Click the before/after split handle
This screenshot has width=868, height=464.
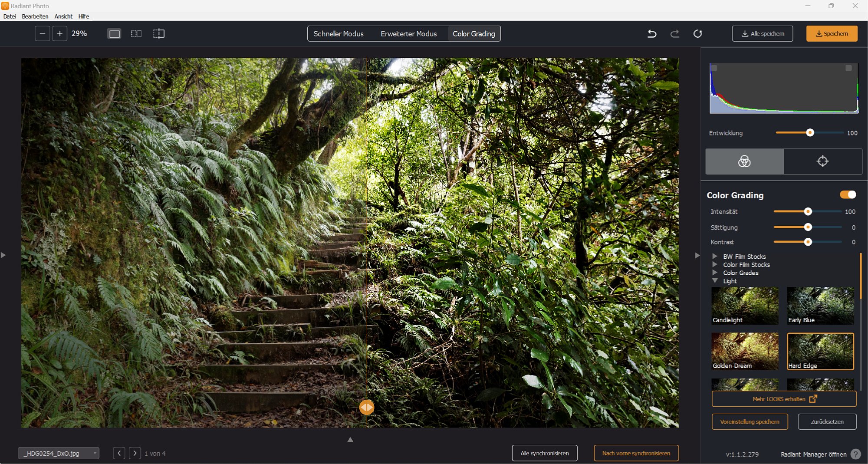[x=367, y=407]
